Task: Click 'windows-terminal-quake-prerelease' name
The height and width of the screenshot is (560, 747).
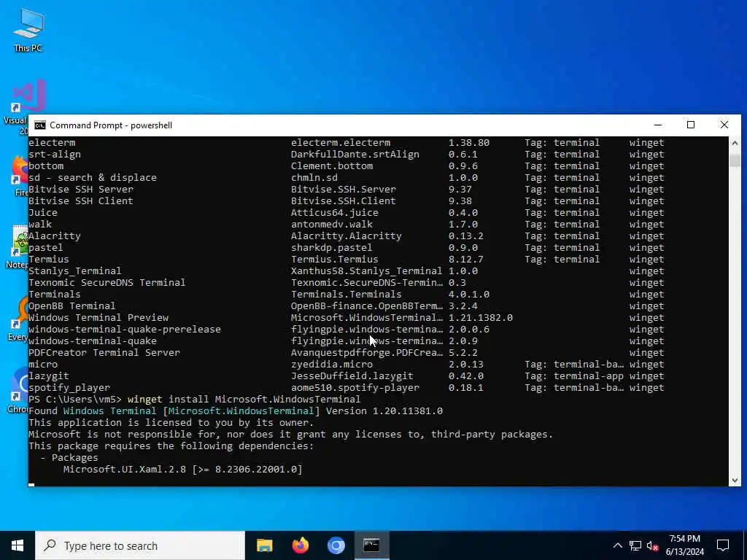Action: (x=125, y=329)
